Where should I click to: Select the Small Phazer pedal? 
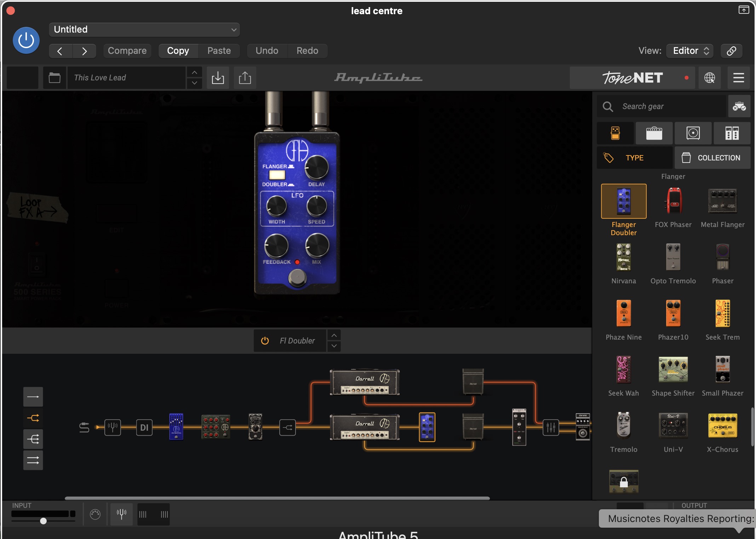[x=722, y=369]
